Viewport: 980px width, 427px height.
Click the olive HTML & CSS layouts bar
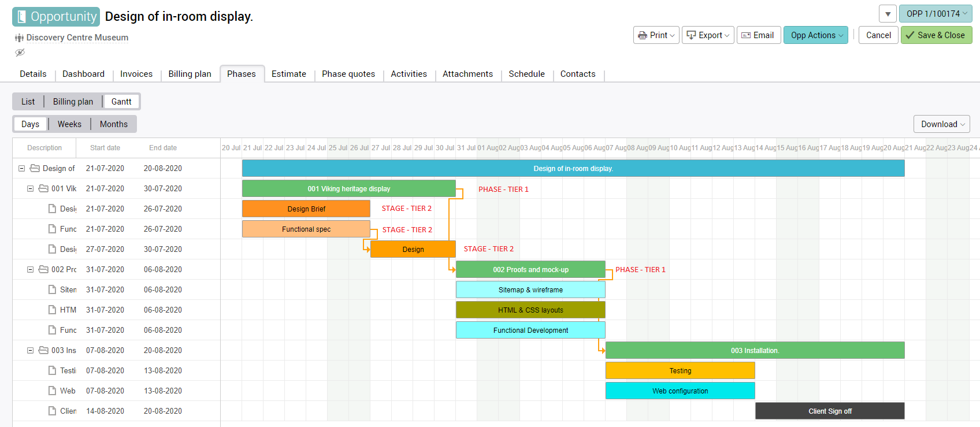coord(530,310)
